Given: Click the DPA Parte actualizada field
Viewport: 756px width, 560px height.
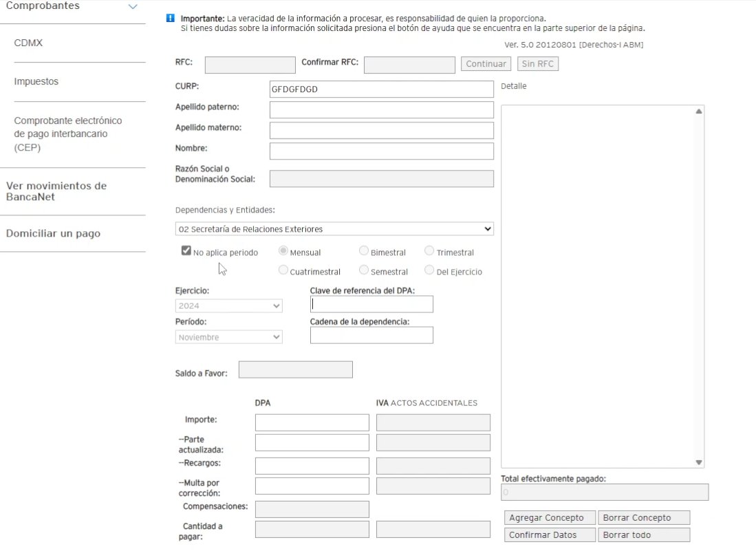Looking at the screenshot, I should coord(312,442).
